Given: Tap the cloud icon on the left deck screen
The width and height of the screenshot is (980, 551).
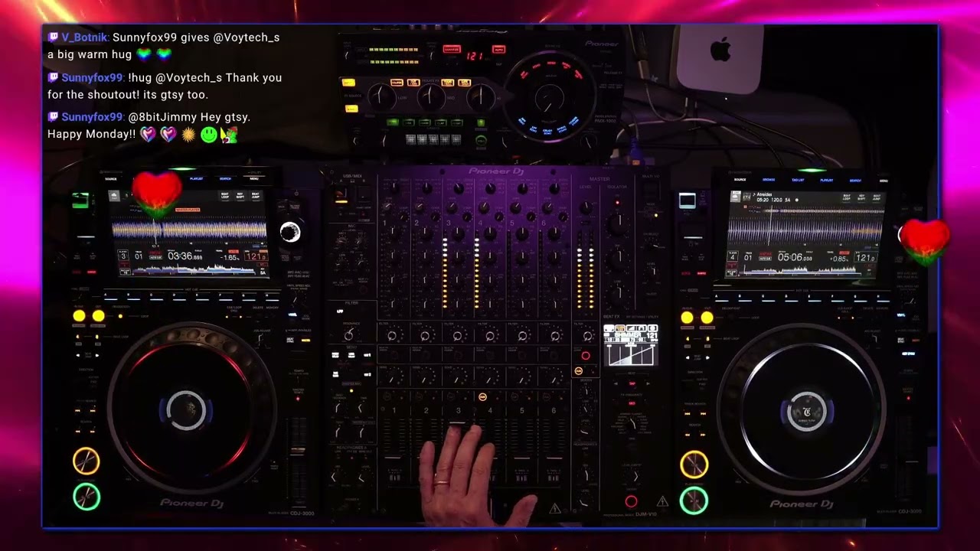Looking at the screenshot, I should pos(114,196).
